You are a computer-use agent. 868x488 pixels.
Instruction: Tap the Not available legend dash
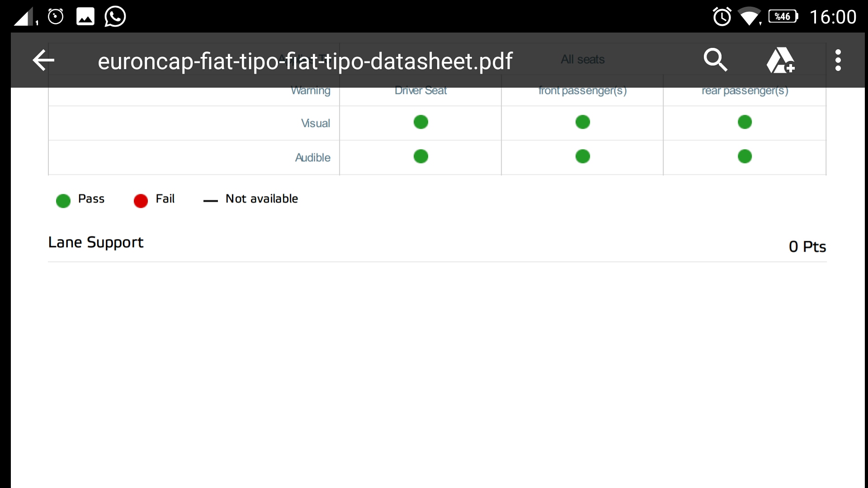click(x=211, y=201)
